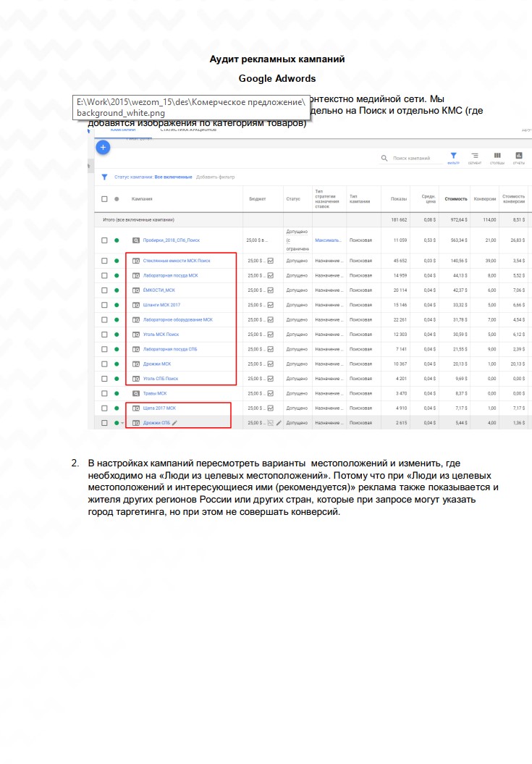Open the Сегмент tool icon
532x764 pixels.
pyautogui.click(x=475, y=156)
